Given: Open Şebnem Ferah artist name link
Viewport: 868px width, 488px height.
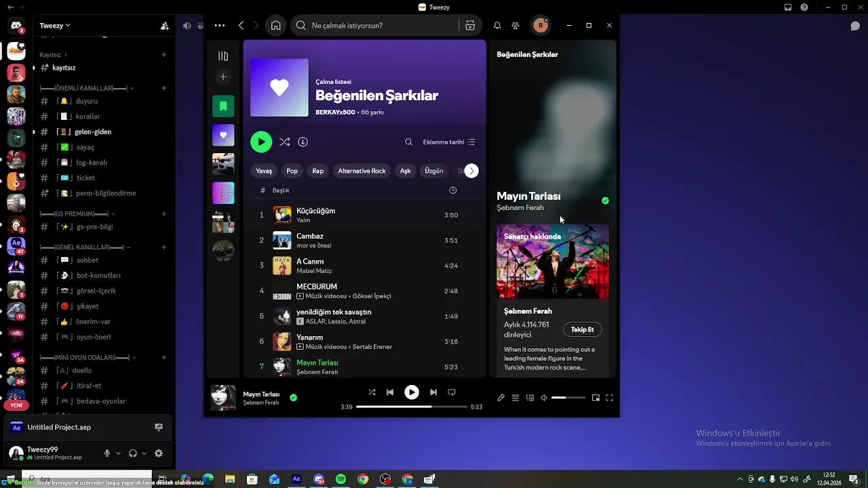Looking at the screenshot, I should pos(520,208).
